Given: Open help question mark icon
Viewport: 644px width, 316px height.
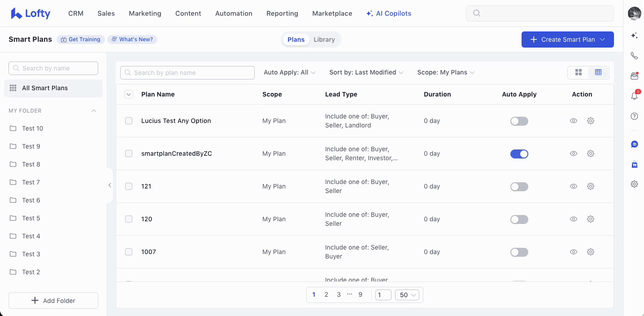Looking at the screenshot, I should [x=634, y=116].
